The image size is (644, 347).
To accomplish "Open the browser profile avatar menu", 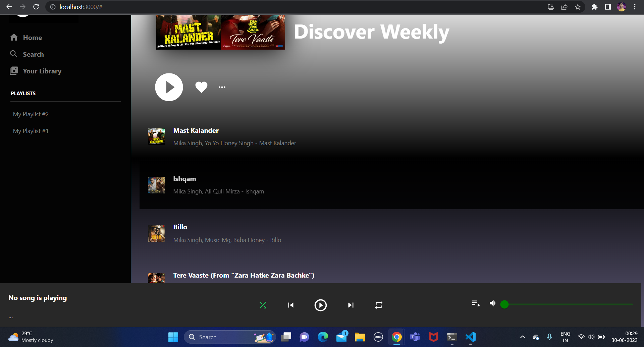I will click(x=622, y=7).
